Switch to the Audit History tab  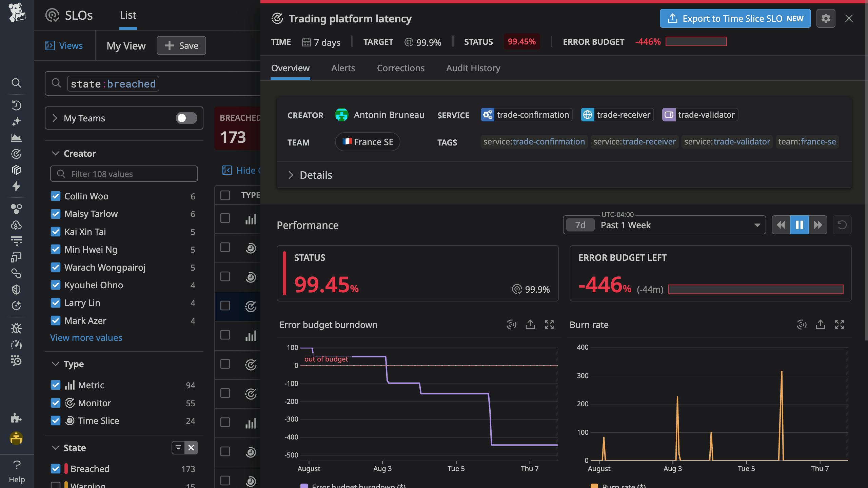(x=473, y=68)
